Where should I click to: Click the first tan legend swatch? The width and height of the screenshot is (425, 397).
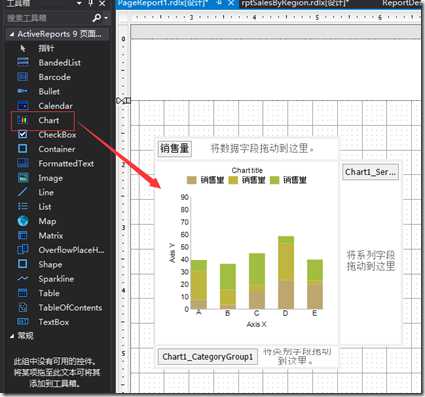(192, 180)
